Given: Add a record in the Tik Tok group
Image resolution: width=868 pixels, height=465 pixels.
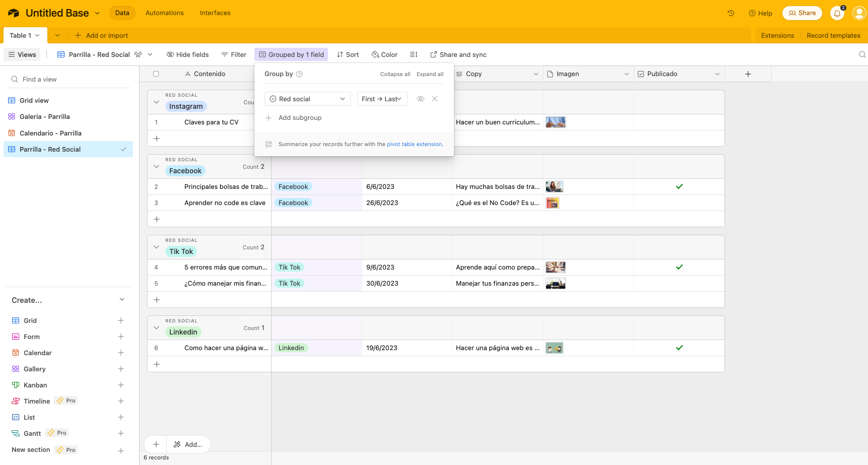Looking at the screenshot, I should 157,300.
